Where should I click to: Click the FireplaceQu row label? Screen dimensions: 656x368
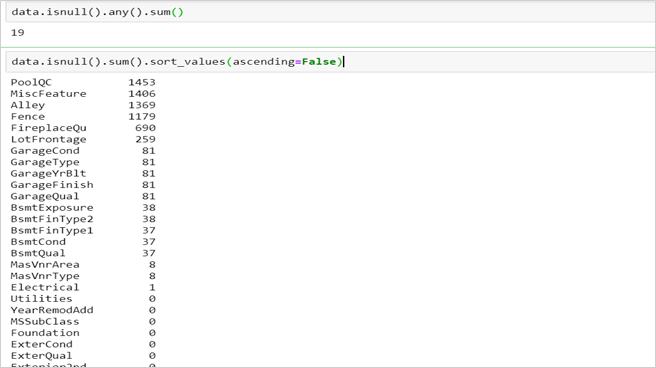[x=49, y=128]
